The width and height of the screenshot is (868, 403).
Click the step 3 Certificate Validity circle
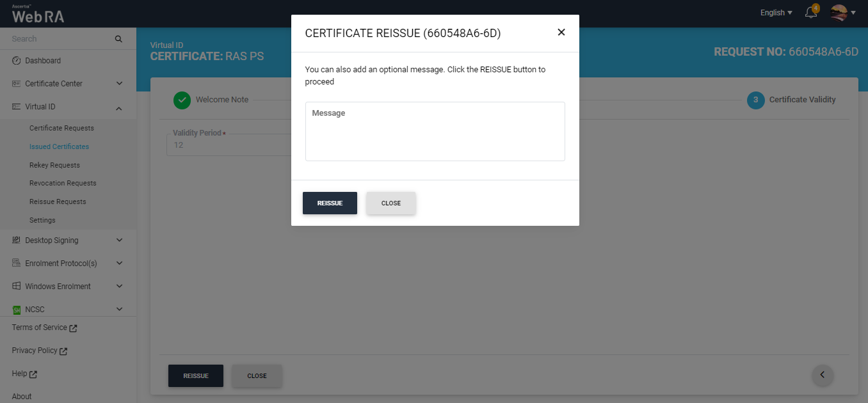755,100
